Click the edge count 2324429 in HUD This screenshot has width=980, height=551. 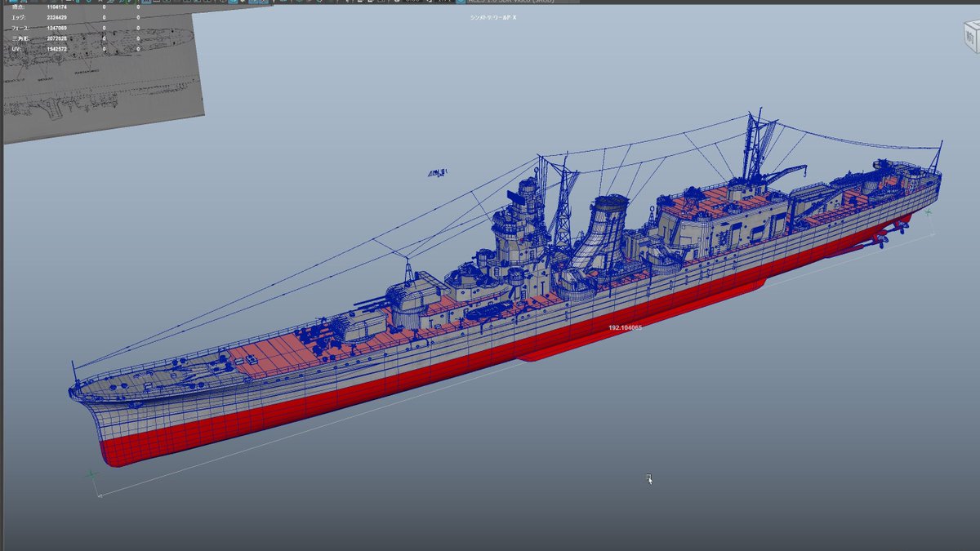tap(56, 17)
